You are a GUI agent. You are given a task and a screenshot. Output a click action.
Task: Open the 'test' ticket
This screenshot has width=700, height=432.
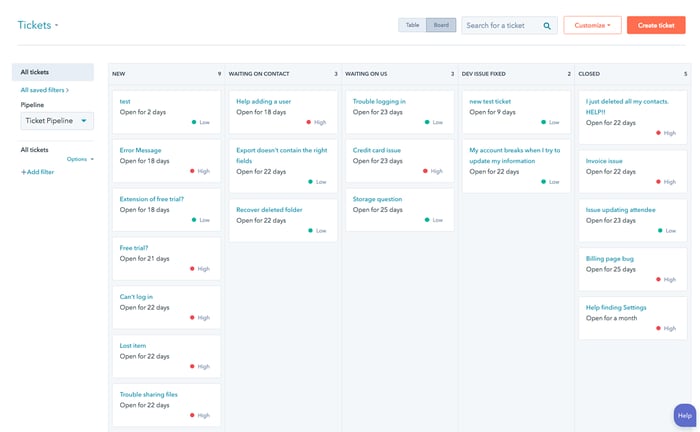125,102
